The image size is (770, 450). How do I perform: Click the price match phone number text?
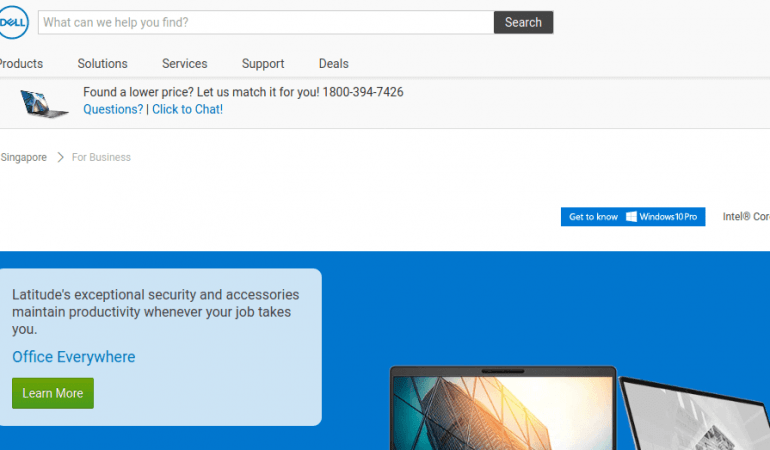[x=363, y=92]
